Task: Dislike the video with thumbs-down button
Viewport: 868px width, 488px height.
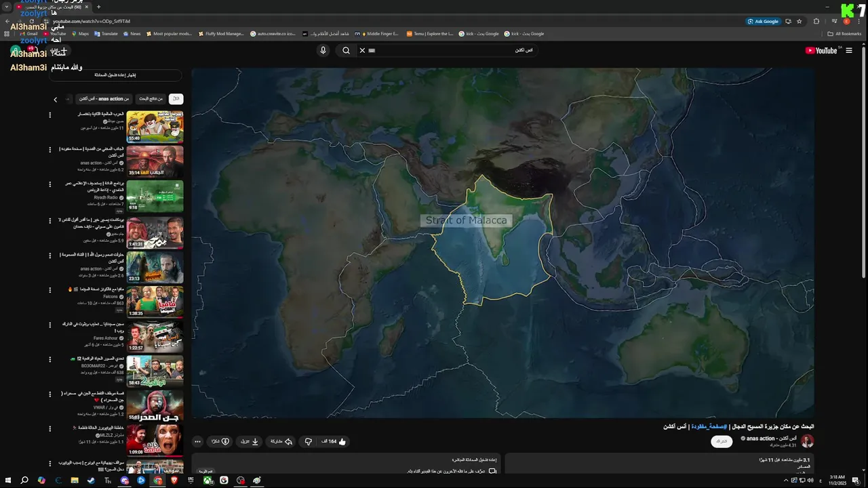Action: [x=308, y=441]
